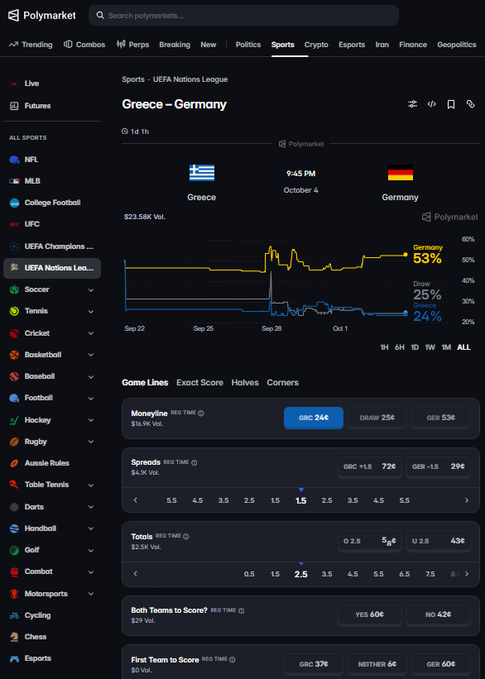Click the Chess knight icon
485x679 pixels.
[14, 637]
